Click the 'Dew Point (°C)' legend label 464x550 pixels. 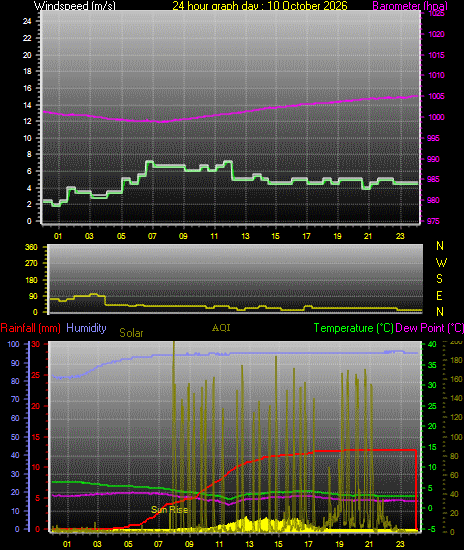(x=429, y=328)
